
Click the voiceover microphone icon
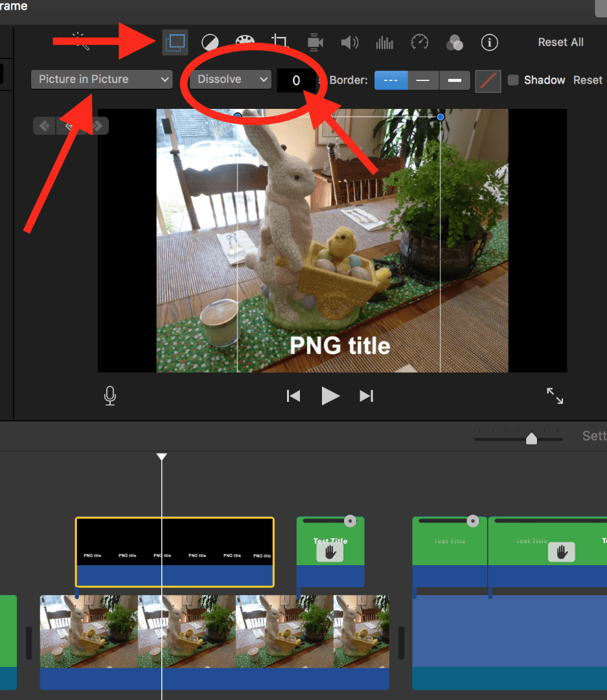tap(109, 396)
